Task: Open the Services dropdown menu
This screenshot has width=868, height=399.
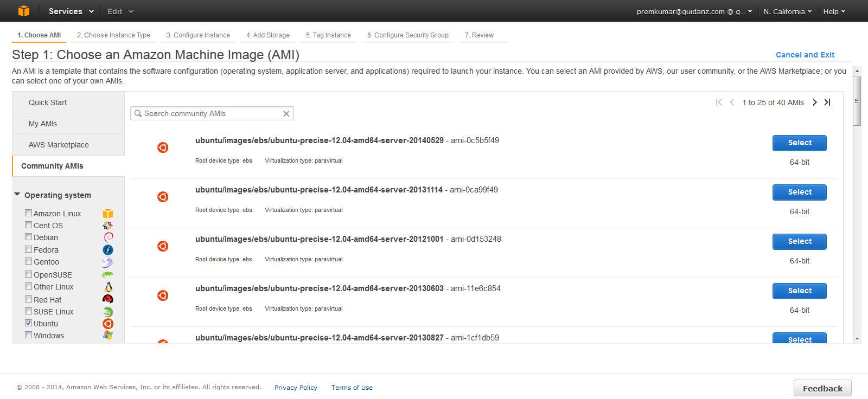Action: coord(71,11)
